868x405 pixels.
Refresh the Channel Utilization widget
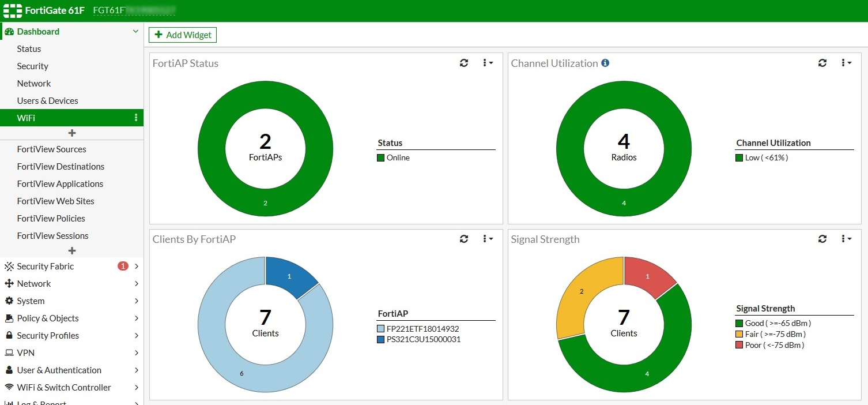(x=822, y=63)
